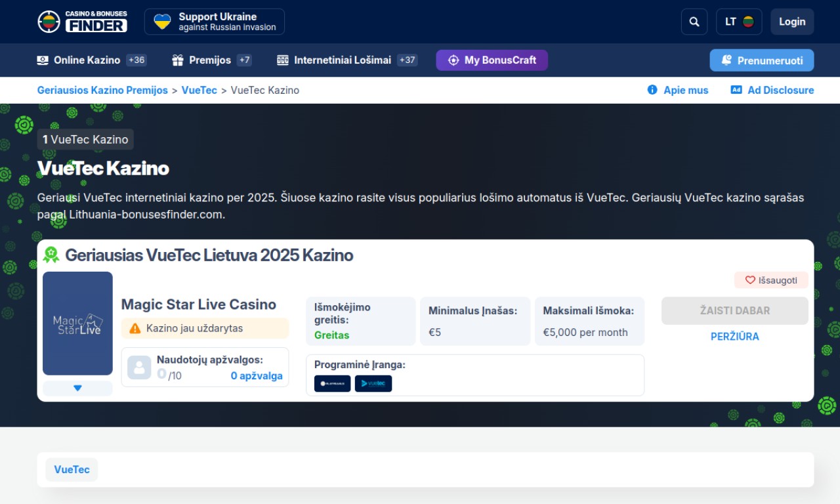Expand Magic Star Live details arrow

(77, 388)
